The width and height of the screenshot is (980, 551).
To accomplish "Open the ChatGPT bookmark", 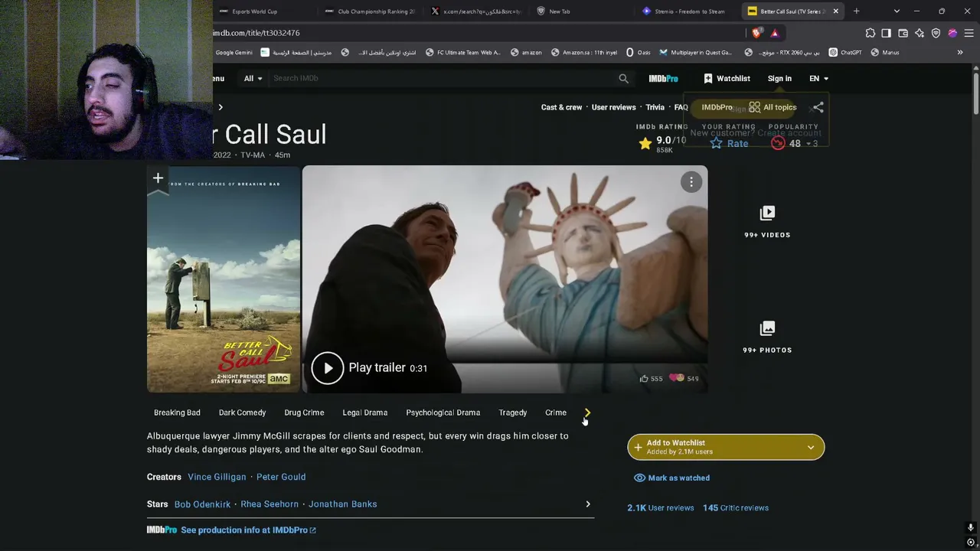I will [x=844, y=53].
